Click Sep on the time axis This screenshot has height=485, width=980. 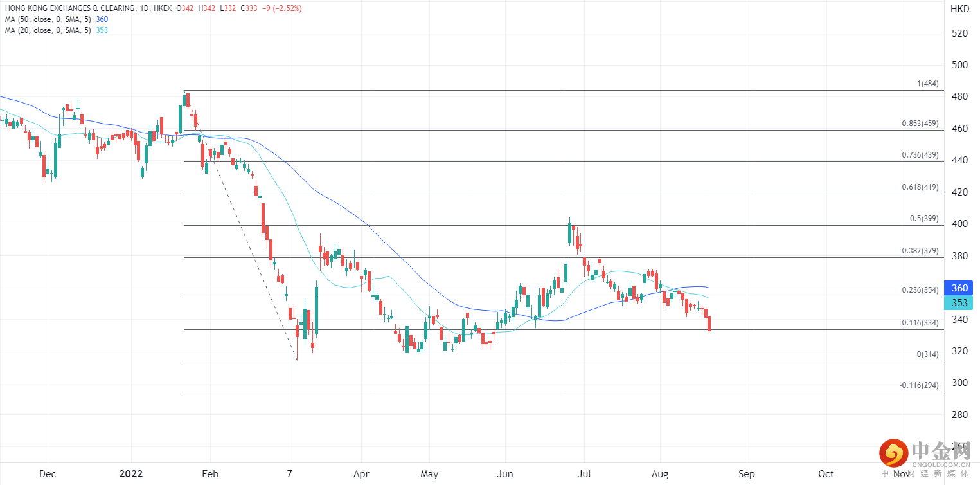746,474
